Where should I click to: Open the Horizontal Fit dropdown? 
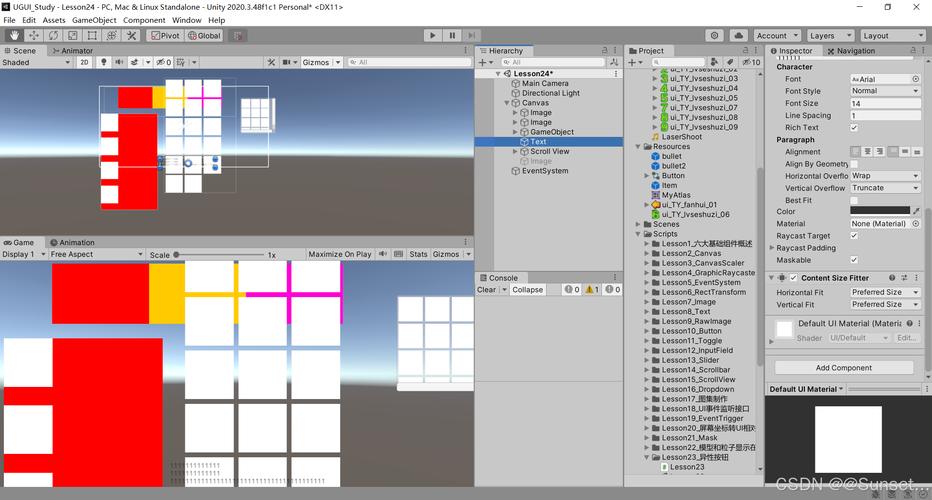tap(885, 293)
